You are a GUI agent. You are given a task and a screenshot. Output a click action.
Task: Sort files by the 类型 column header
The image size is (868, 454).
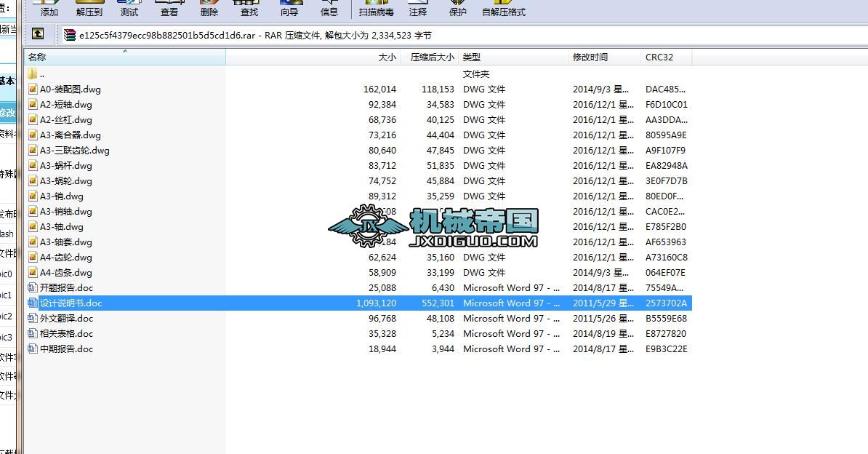point(513,57)
